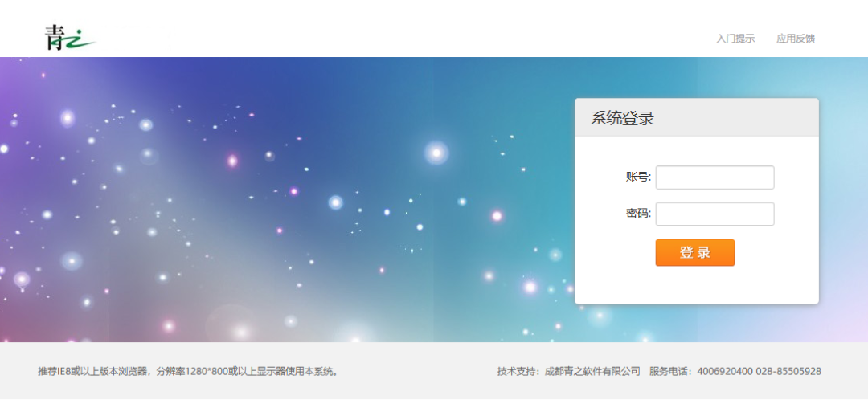868x408 pixels.
Task: Click the orange 登录 button
Action: coord(694,253)
